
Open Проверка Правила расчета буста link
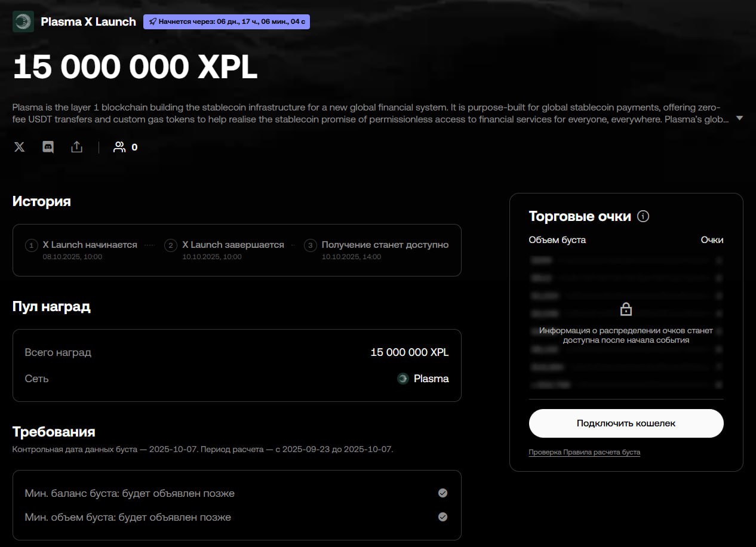coord(584,452)
